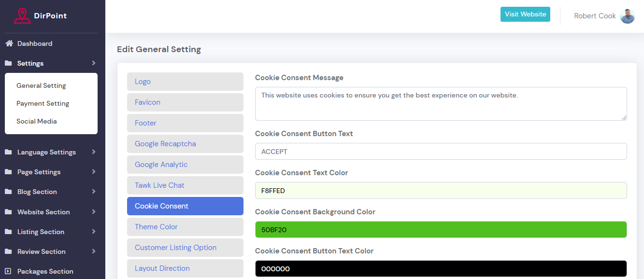
Task: Click the Dashboard home icon
Action: pos(9,43)
